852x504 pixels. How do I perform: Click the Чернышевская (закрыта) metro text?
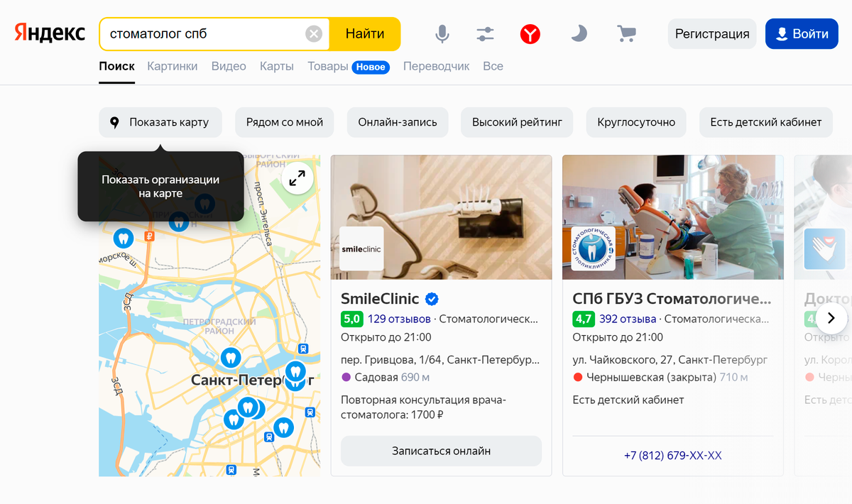[651, 377]
